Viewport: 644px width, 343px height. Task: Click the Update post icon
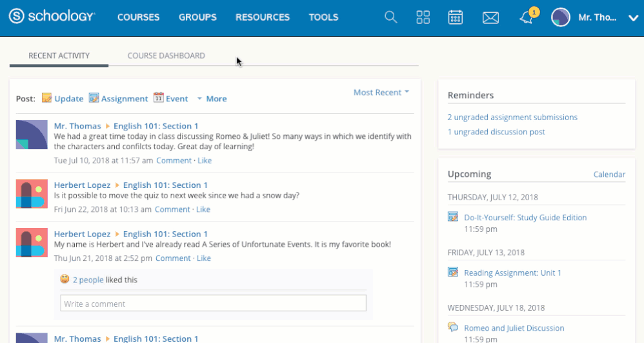tap(47, 98)
